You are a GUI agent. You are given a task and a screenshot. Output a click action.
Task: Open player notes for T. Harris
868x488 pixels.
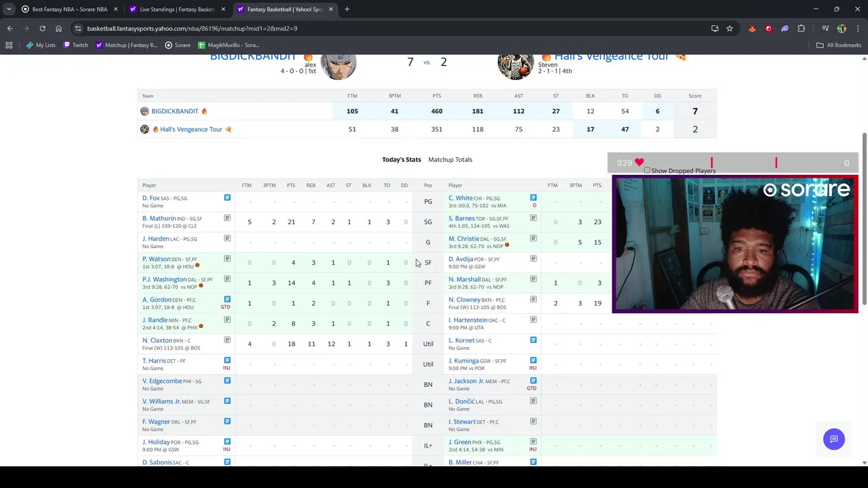pos(227,360)
